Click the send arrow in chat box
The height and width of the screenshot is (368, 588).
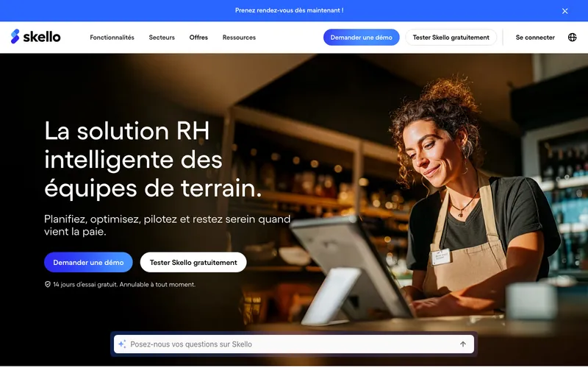click(463, 344)
